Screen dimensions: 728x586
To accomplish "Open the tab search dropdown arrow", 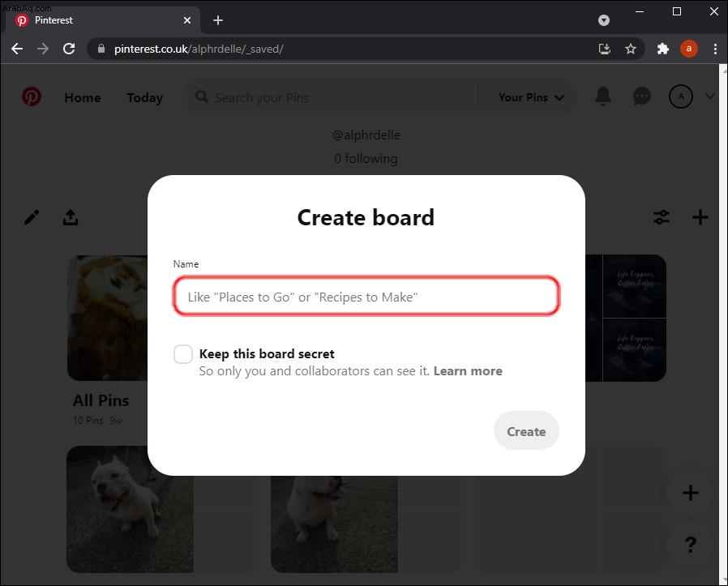I will pos(604,20).
